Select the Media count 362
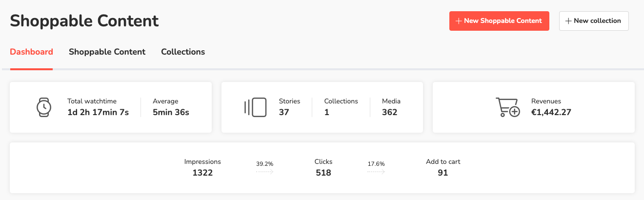 pyautogui.click(x=389, y=112)
